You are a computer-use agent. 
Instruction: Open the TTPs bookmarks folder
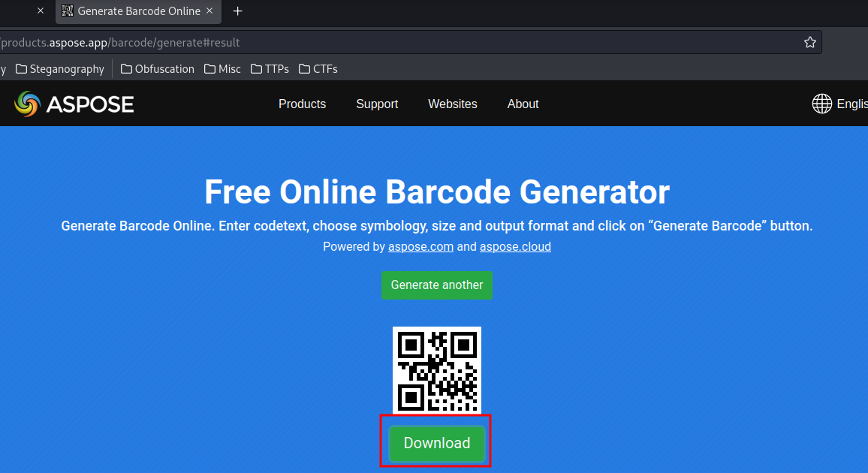(270, 69)
